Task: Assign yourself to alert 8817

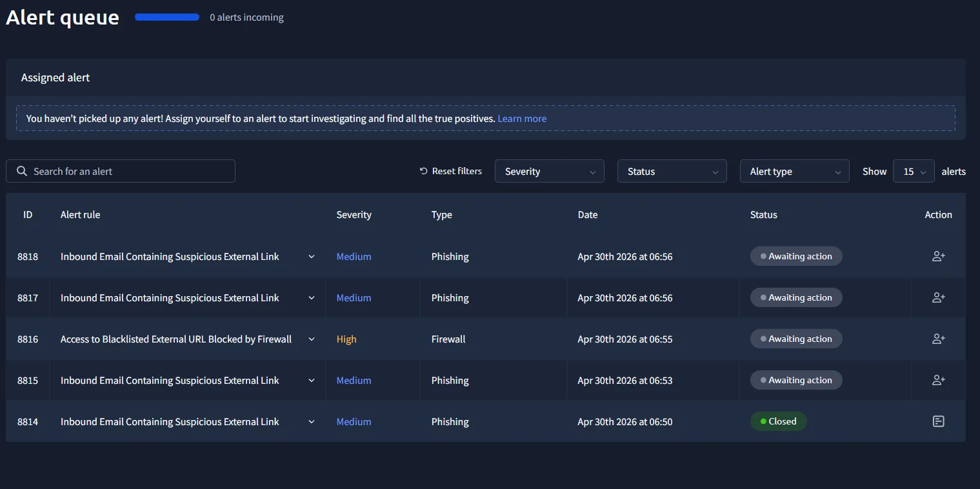Action: coord(938,297)
